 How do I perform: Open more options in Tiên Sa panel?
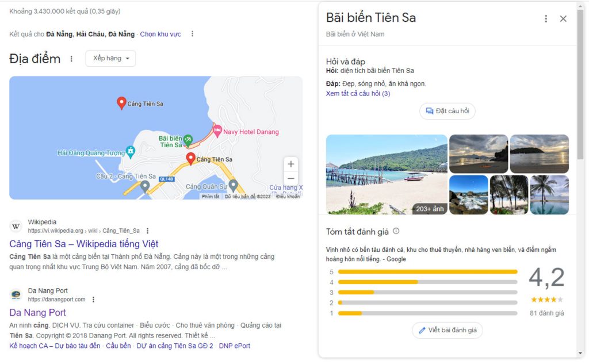coord(546,19)
